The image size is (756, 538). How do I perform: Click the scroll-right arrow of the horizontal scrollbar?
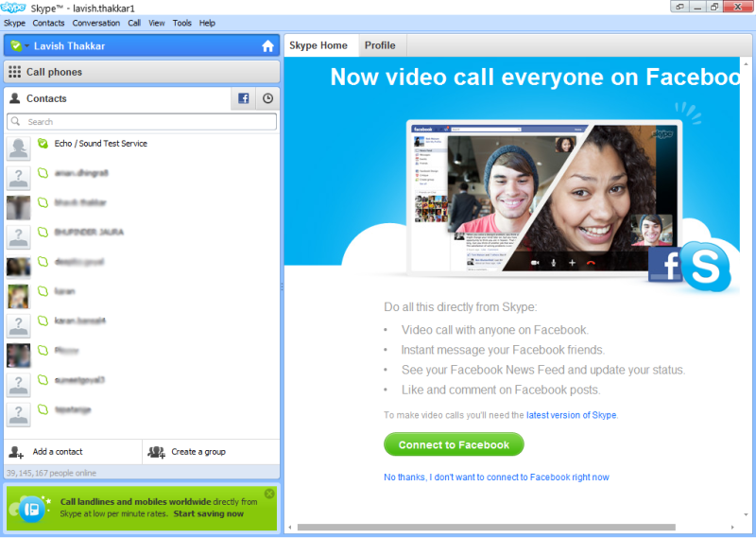click(732, 528)
